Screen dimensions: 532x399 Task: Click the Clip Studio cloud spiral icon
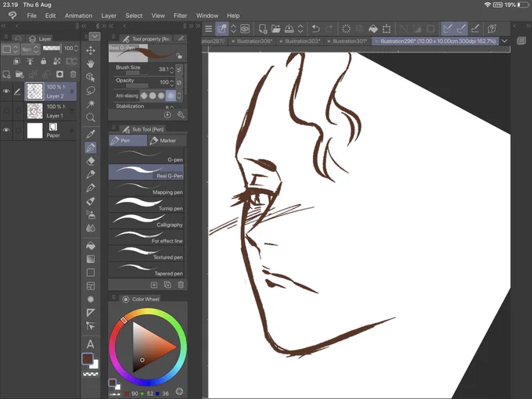(245, 29)
